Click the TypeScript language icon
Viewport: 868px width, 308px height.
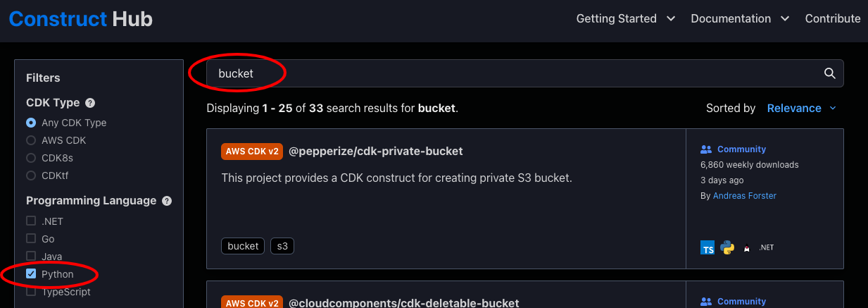coord(707,248)
